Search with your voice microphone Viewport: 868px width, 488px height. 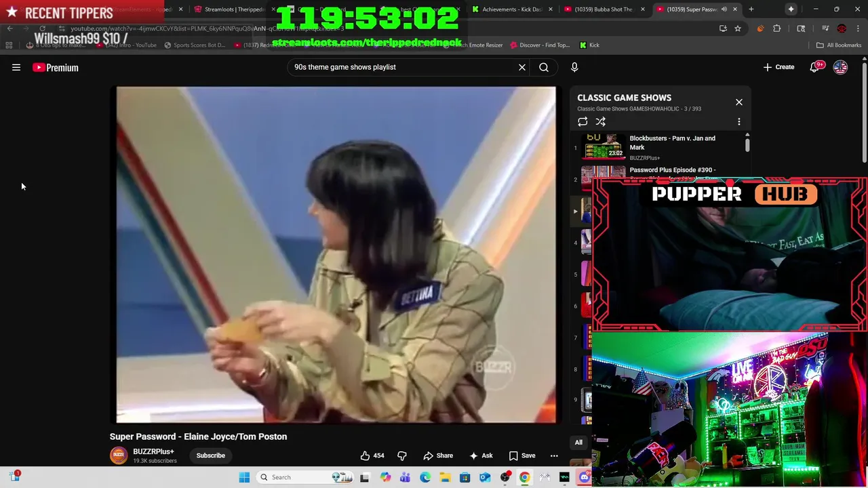pyautogui.click(x=574, y=67)
